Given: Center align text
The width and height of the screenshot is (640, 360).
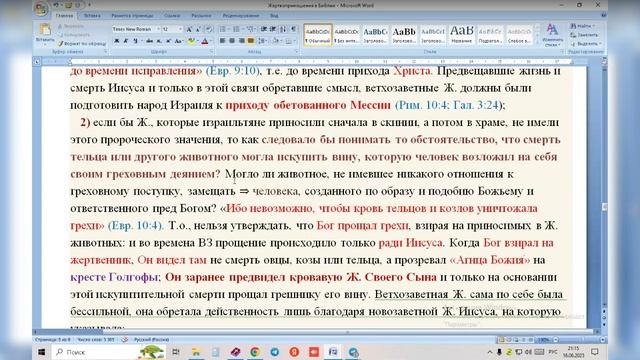Looking at the screenshot, I should pos(232,41).
